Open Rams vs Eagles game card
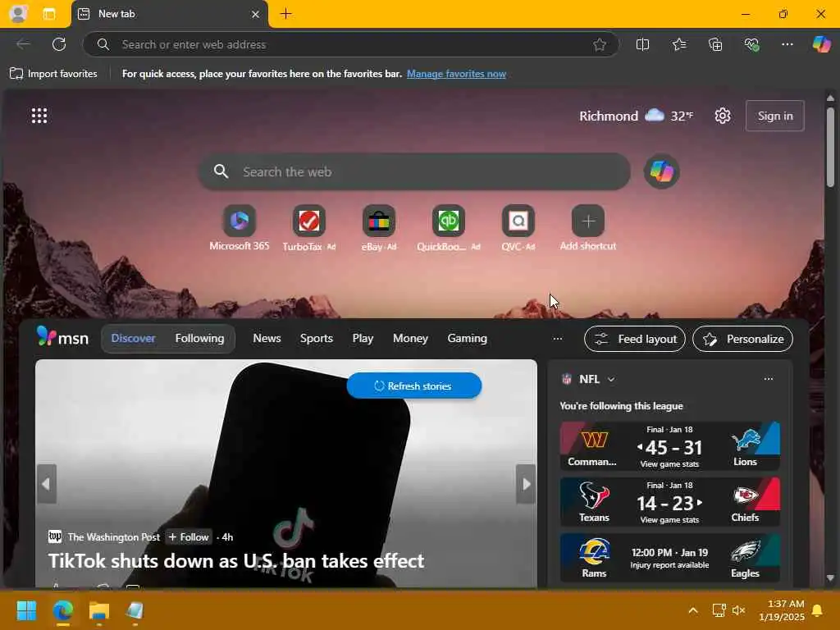 [x=669, y=558]
